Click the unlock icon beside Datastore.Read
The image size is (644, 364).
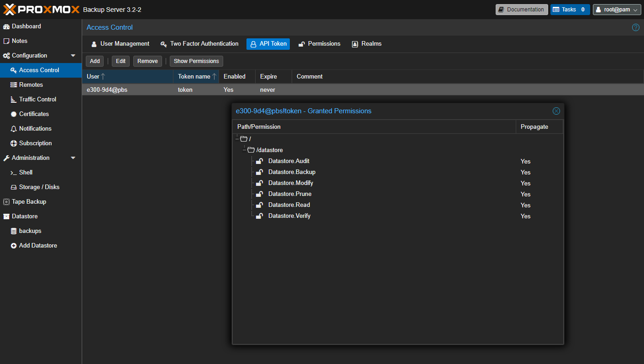(x=259, y=205)
